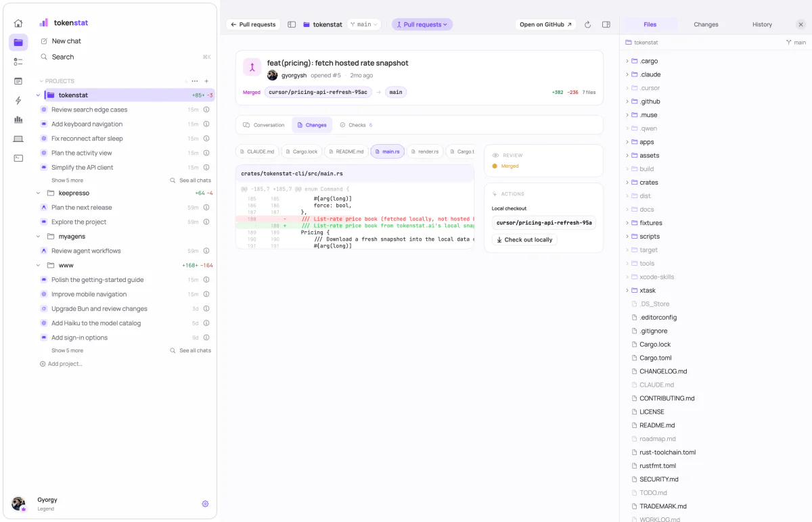Viewport: 812px width, 522px height.
Task: Collapse the myagens project
Action: 39,237
